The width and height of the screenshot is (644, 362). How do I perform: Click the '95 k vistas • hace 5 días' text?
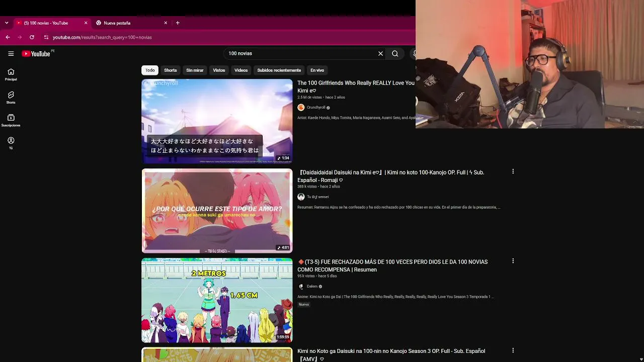click(317, 276)
